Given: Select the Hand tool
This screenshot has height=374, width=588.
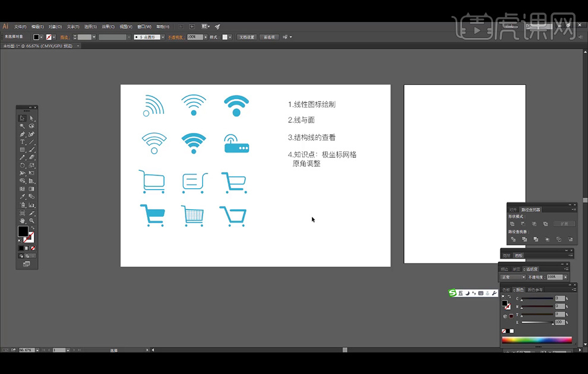Looking at the screenshot, I should coord(23,220).
